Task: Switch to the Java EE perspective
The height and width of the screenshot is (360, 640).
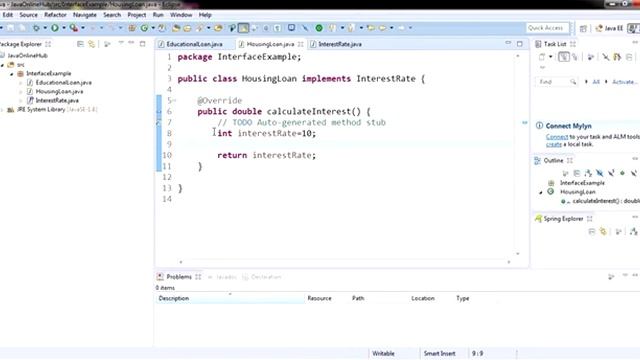Action: point(609,28)
